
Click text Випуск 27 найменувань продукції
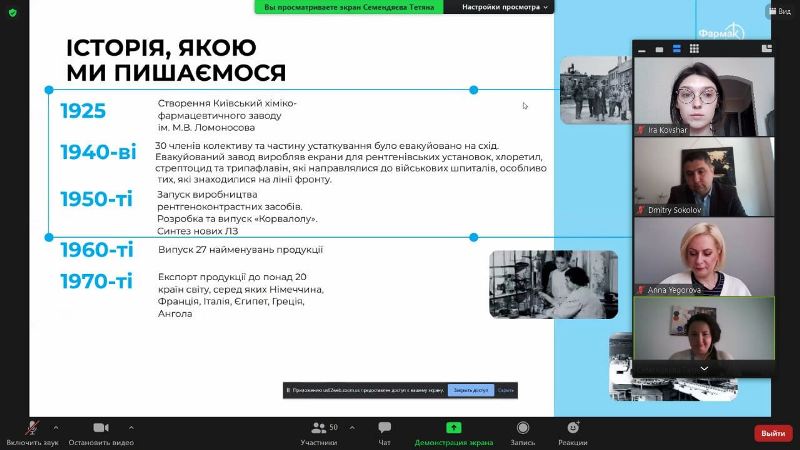[x=240, y=250]
